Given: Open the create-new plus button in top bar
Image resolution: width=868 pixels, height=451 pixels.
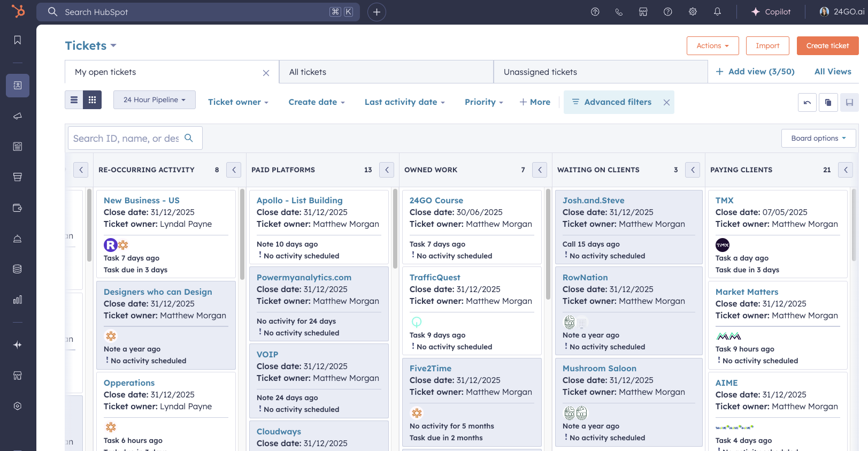Looking at the screenshot, I should pyautogui.click(x=377, y=12).
